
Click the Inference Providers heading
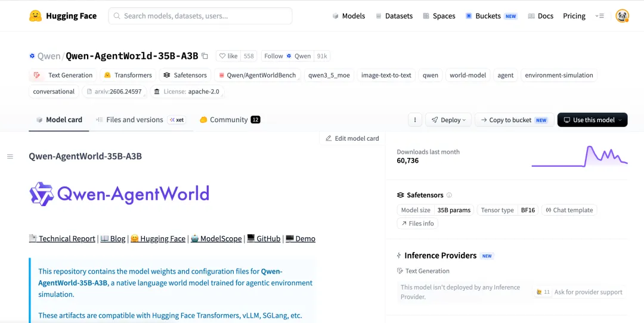click(x=440, y=256)
